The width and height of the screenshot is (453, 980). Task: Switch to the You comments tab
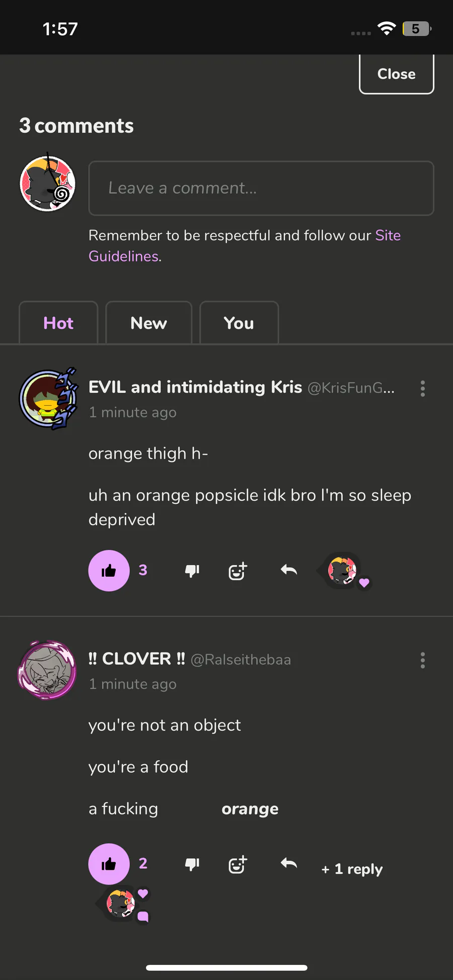[239, 323]
